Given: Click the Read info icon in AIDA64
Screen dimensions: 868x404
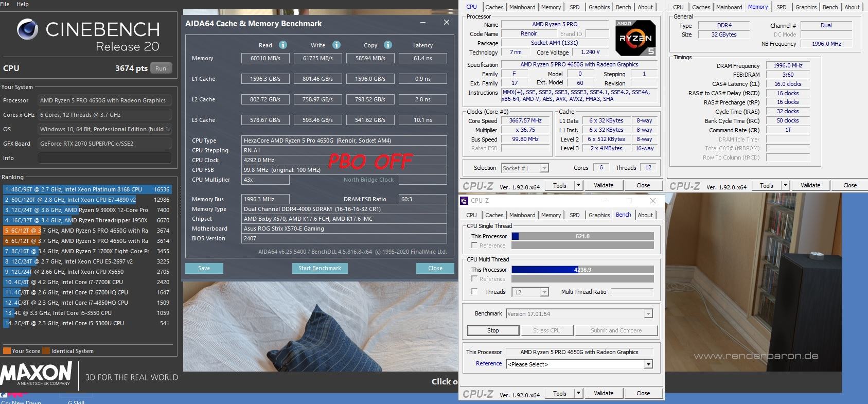Looking at the screenshot, I should pyautogui.click(x=283, y=45).
